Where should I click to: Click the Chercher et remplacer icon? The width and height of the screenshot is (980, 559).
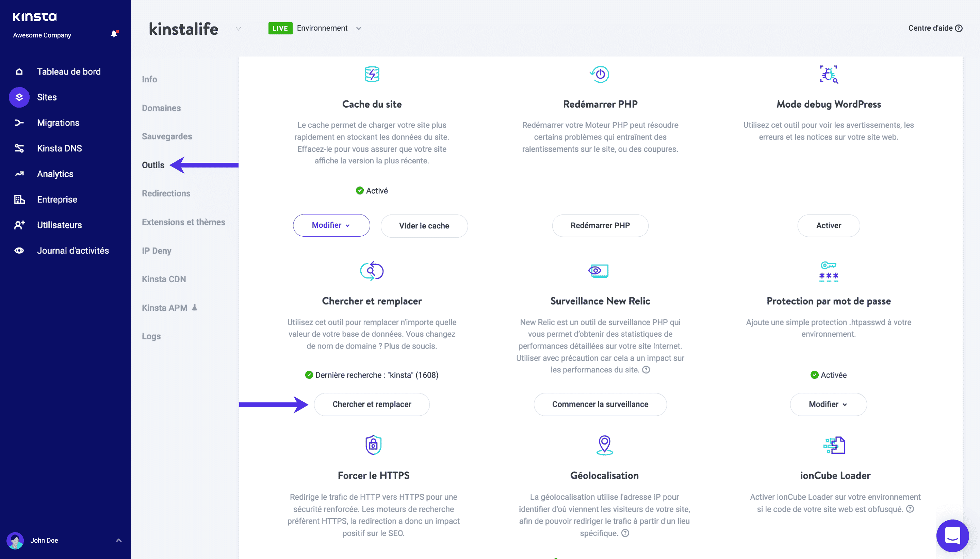(x=372, y=271)
